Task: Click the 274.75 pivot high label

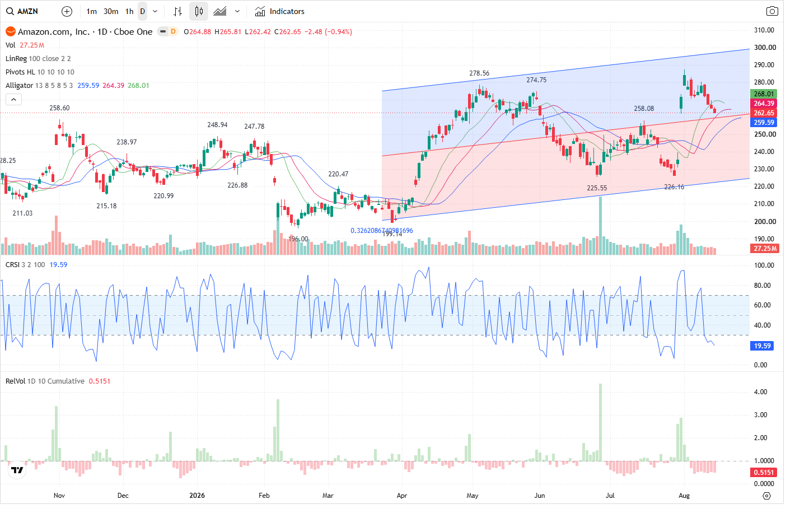Action: (x=536, y=80)
